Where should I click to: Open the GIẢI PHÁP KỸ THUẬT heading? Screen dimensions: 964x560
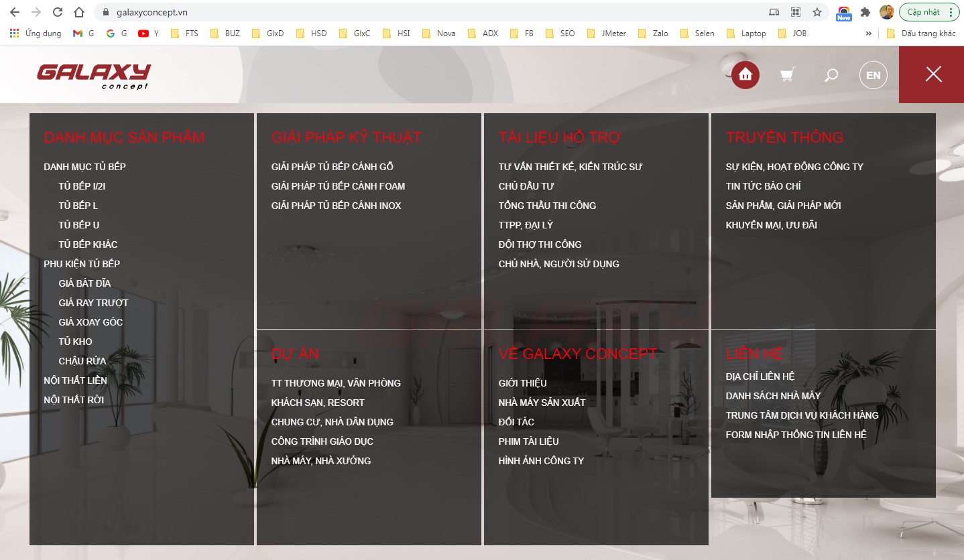[x=346, y=137]
